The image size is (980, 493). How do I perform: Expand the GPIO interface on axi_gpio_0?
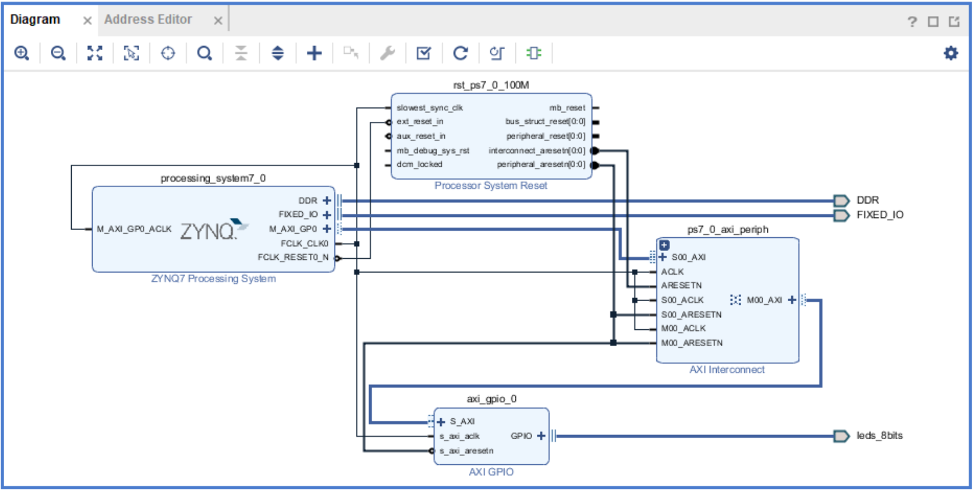[x=541, y=436]
